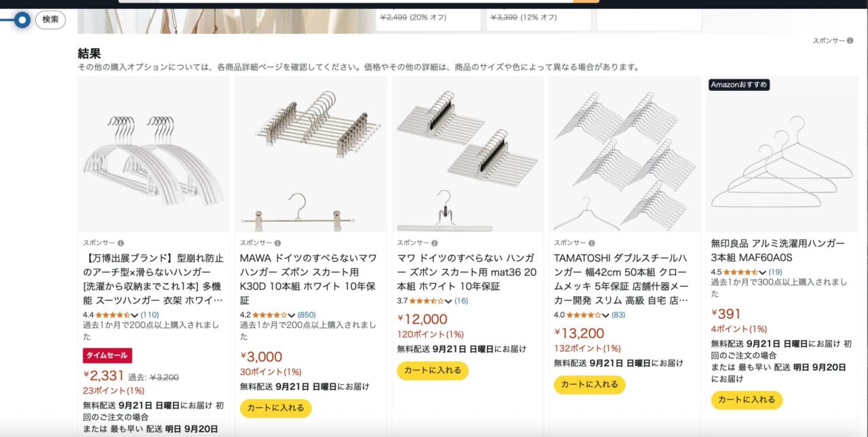Click the タイムセール deal badge
Viewport: 868px width, 437px height.
coord(107,356)
